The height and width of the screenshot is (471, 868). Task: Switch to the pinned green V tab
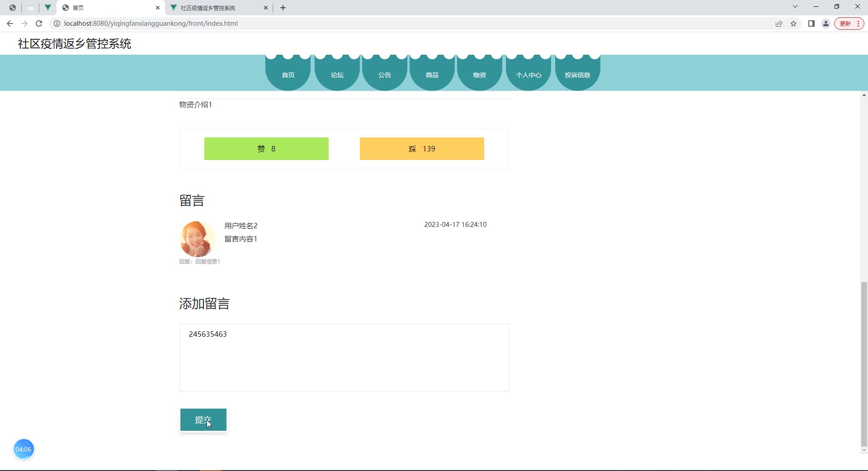point(47,8)
